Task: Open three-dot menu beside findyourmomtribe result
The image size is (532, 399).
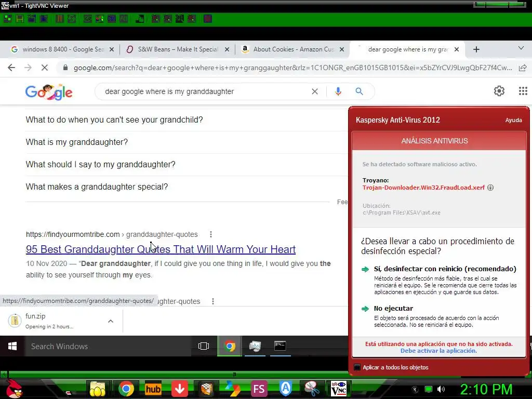Action: point(211,234)
